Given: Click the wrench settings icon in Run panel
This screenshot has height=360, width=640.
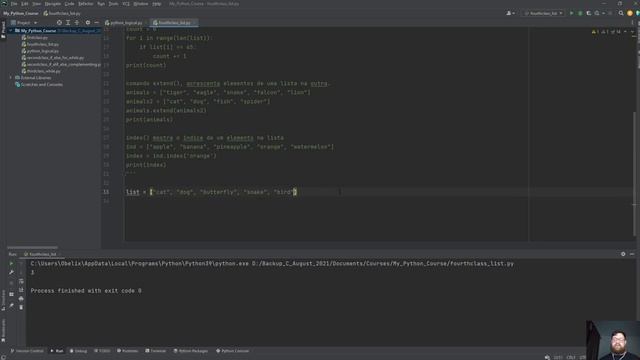Looking at the screenshot, I should coord(11,272).
